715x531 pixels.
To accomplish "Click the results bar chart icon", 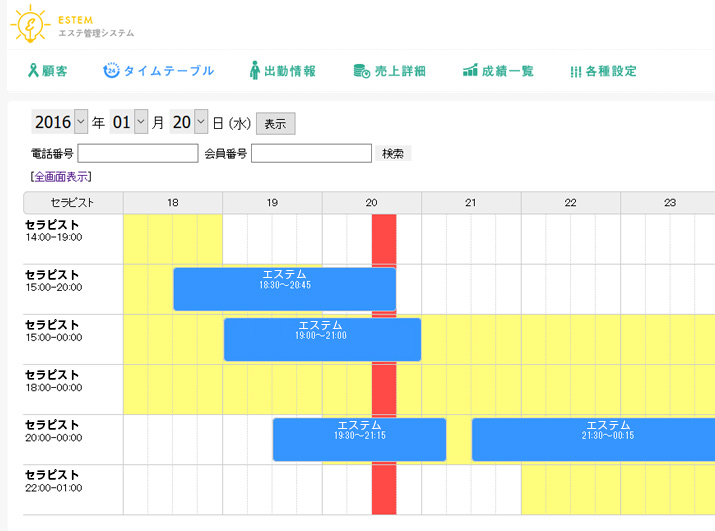I will [470, 71].
